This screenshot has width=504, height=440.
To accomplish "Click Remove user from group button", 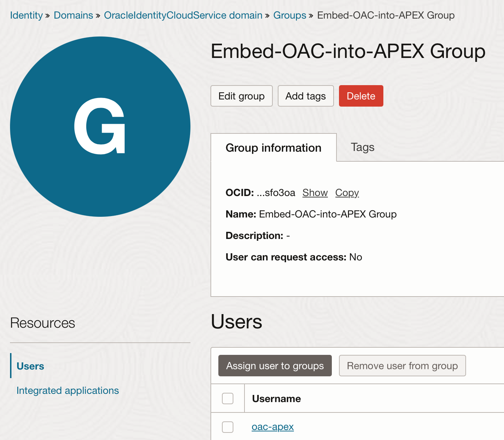I will coord(402,366).
